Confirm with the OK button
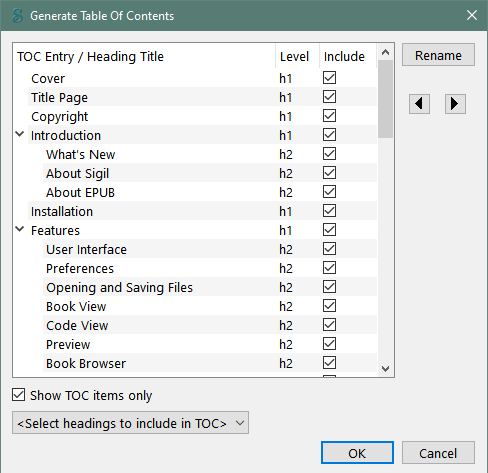This screenshot has height=473, width=488. (x=357, y=453)
